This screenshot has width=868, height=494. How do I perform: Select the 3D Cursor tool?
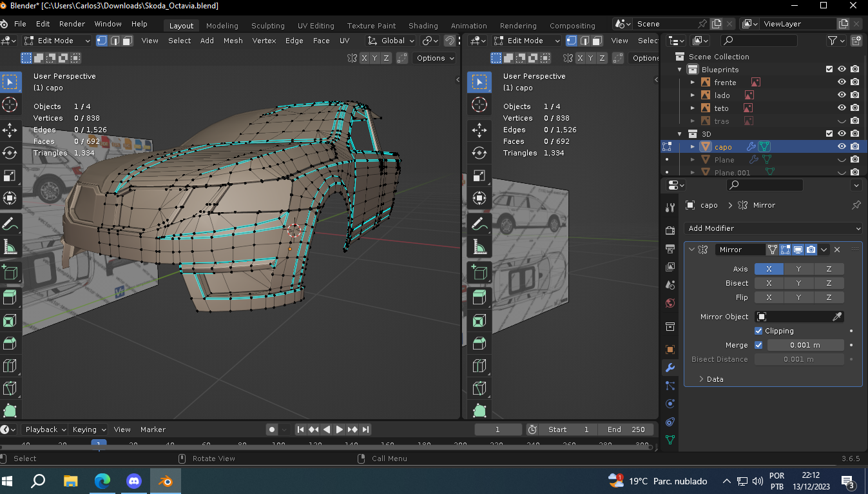tap(10, 104)
